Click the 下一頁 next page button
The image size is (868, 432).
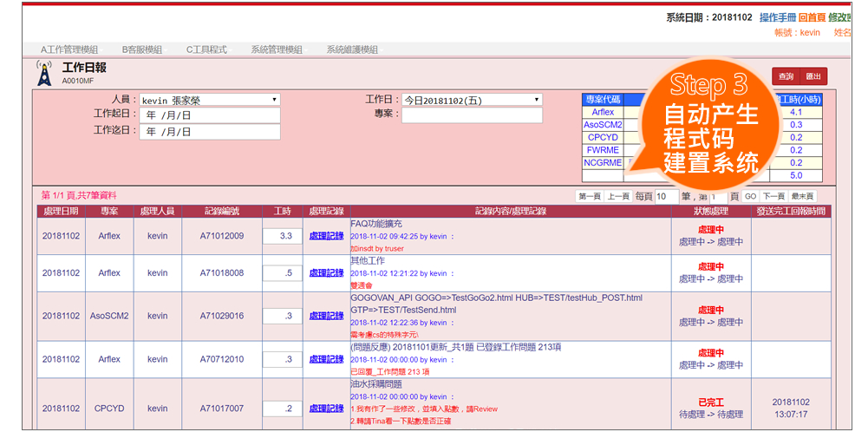tap(773, 197)
